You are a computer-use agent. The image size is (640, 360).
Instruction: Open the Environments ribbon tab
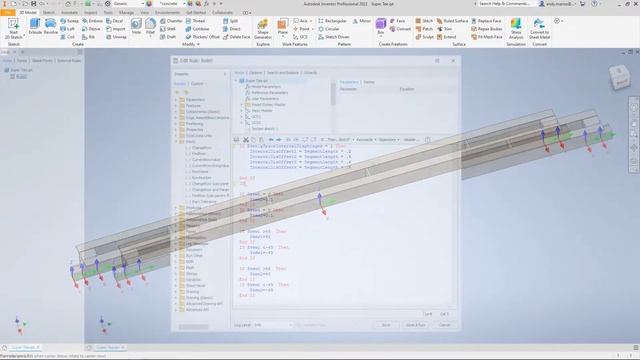167,13
